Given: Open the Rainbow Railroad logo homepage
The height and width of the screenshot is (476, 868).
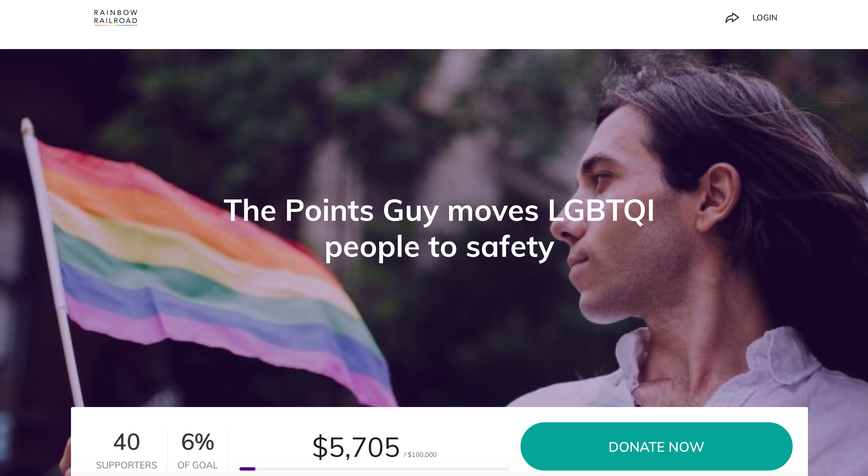Looking at the screenshot, I should [115, 17].
